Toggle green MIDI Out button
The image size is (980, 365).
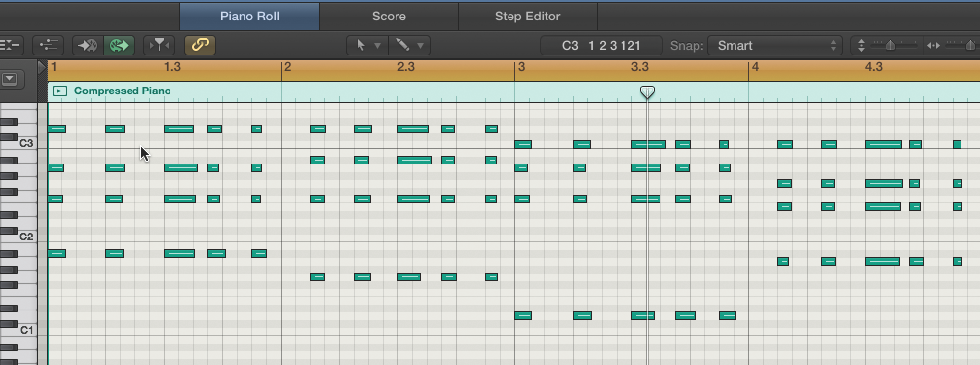tap(119, 45)
